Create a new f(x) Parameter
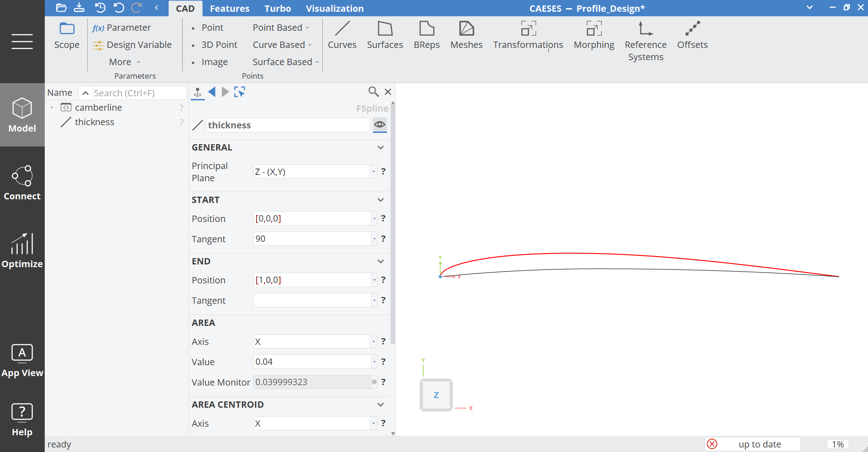This screenshot has height=452, width=868. tap(122, 28)
